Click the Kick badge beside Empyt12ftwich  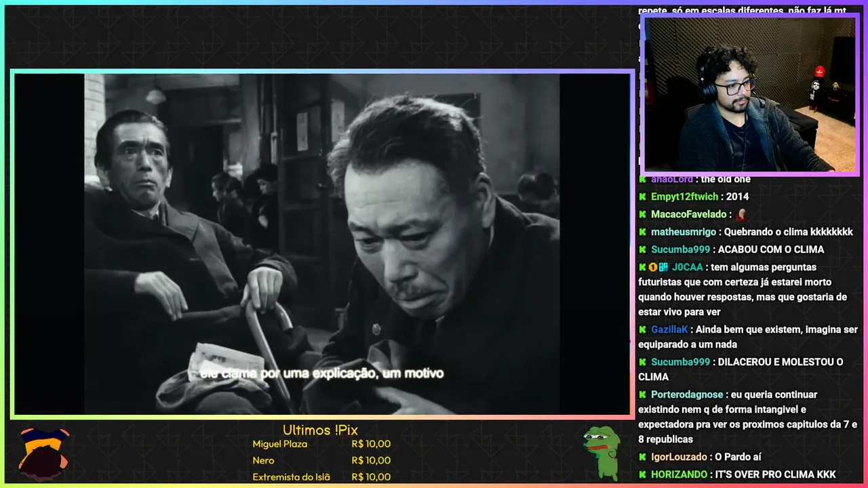(642, 197)
